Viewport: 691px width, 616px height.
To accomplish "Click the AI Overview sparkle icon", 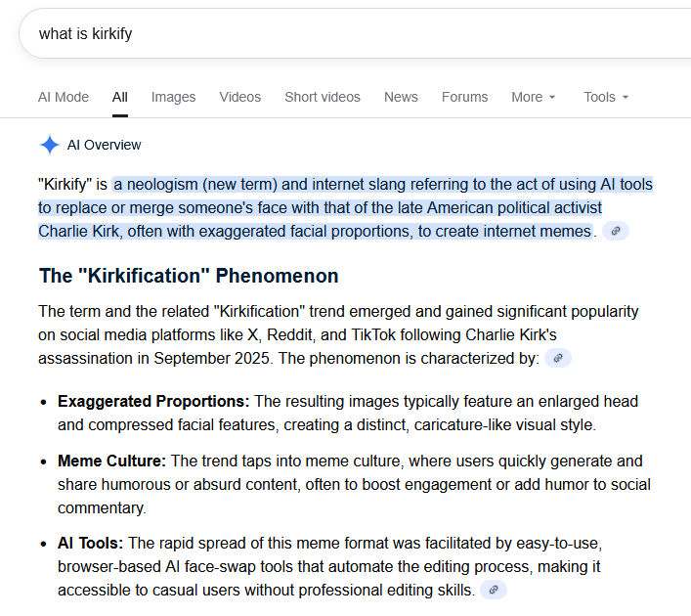I will 49,145.
